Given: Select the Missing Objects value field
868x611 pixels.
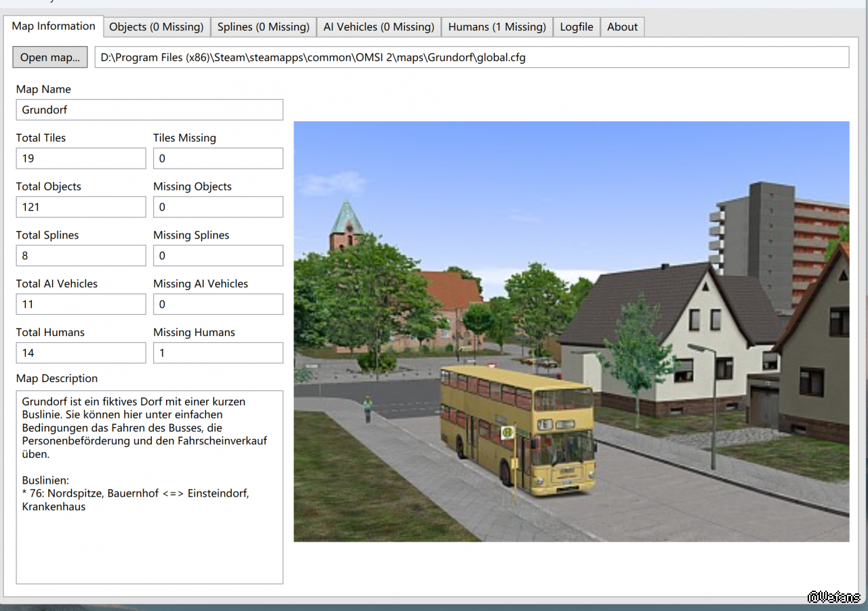Looking at the screenshot, I should point(218,207).
